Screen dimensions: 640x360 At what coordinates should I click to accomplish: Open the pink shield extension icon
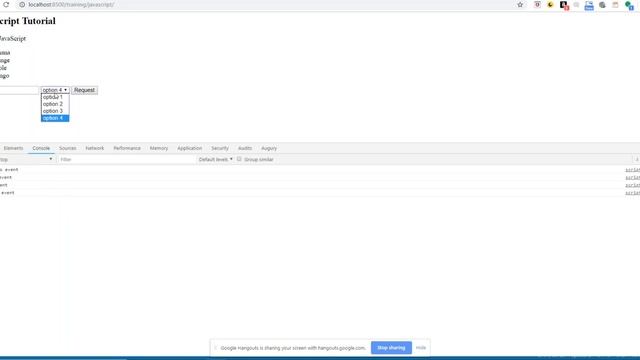click(x=537, y=5)
